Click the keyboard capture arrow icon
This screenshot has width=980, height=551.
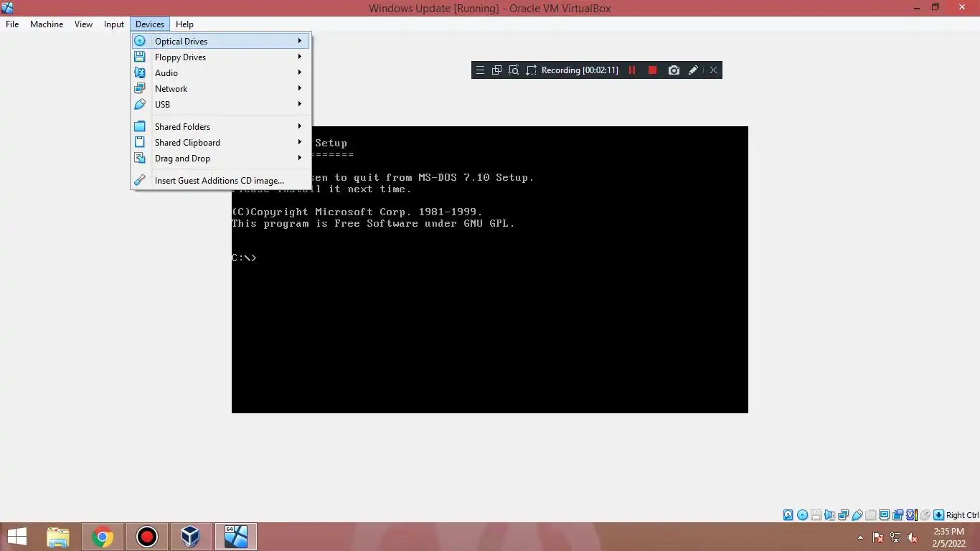[x=938, y=515]
